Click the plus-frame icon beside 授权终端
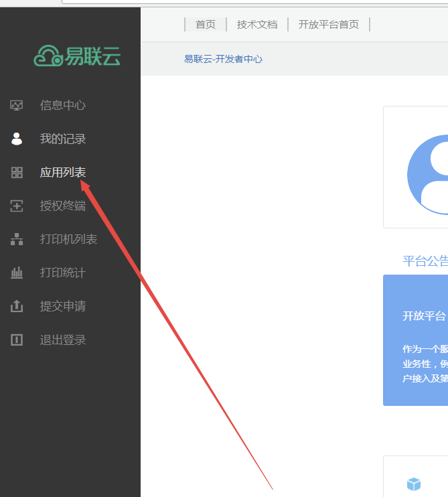This screenshot has height=497, width=448. click(17, 206)
